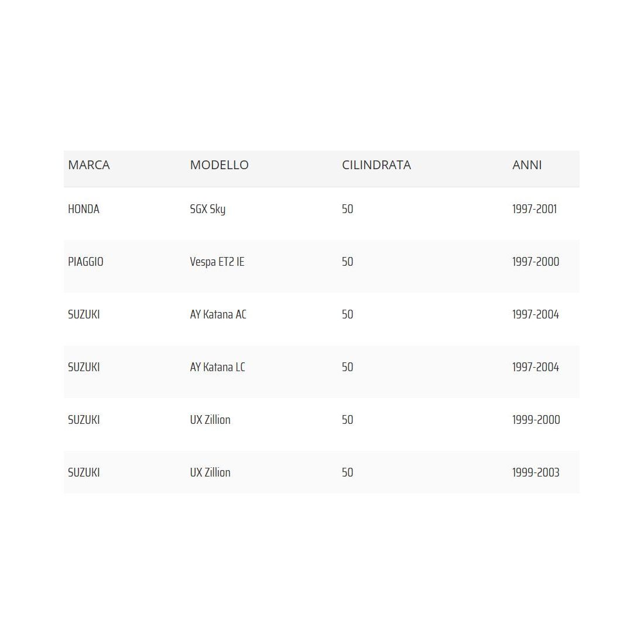This screenshot has width=644, height=644.
Task: Select the AY Katana AC model
Action: pos(218,314)
